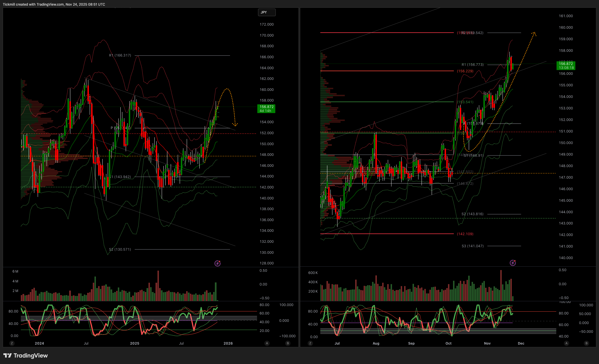Toggle the A auto-scale button on right chart
The width and height of the screenshot is (599, 364).
coord(566,343)
